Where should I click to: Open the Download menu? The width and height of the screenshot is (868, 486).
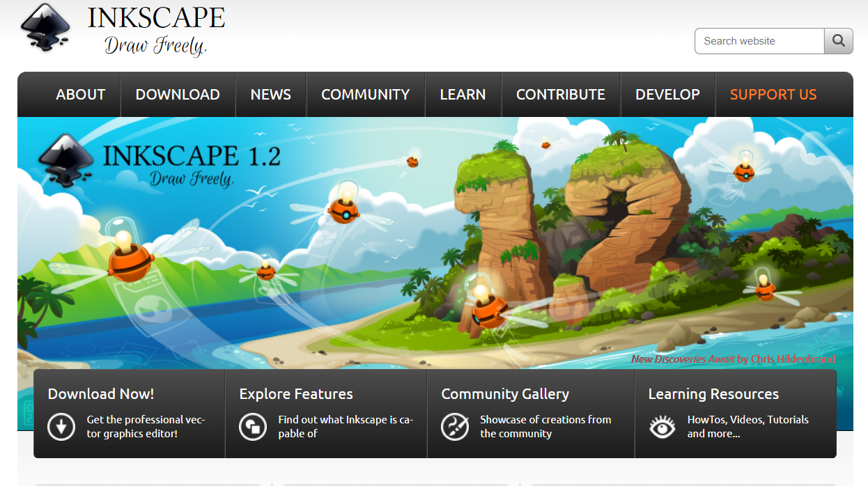coord(178,95)
